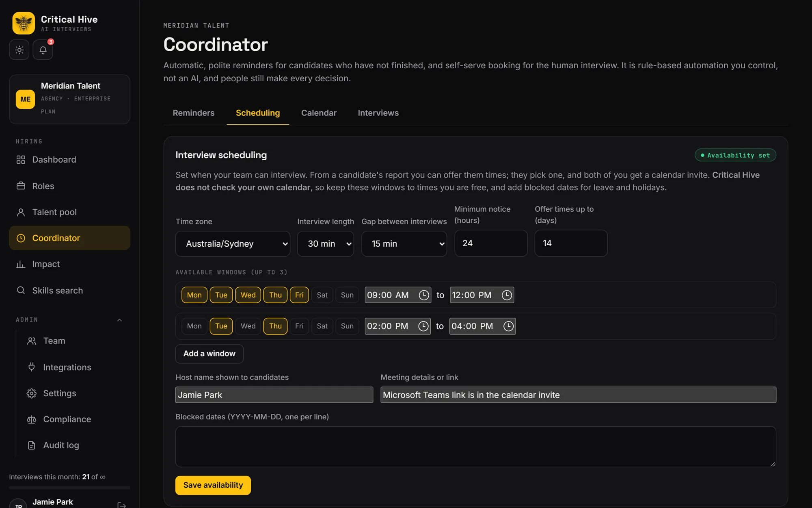Toggle Tue in the second availability window

pyautogui.click(x=221, y=326)
